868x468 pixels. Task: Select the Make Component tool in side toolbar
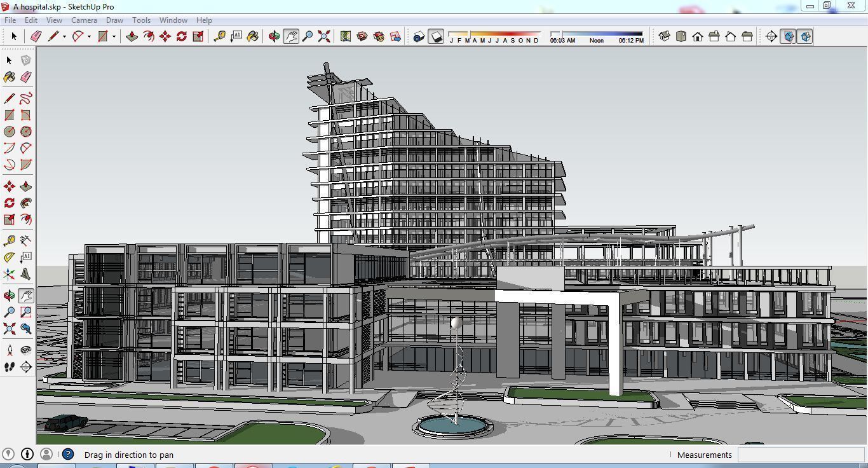click(x=26, y=60)
